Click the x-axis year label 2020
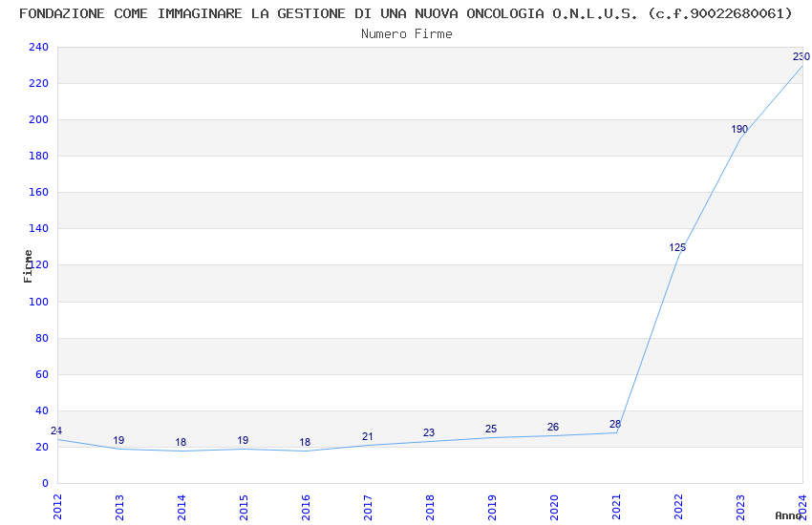 click(555, 507)
